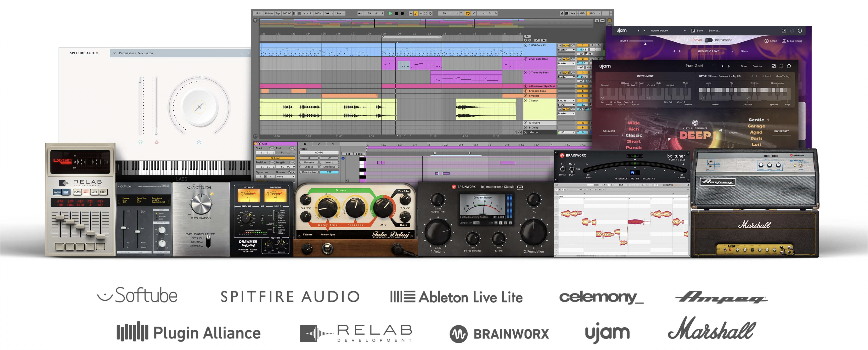Toggle the yellow Loop button in Clip view
This screenshot has height=350, width=868.
pyautogui.click(x=275, y=158)
